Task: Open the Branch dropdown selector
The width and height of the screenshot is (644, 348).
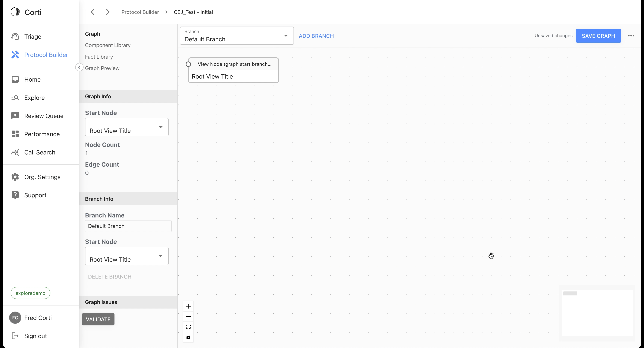Action: pyautogui.click(x=237, y=36)
